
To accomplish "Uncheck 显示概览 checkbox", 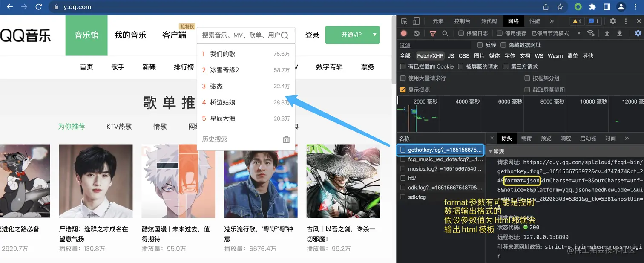I will point(403,90).
